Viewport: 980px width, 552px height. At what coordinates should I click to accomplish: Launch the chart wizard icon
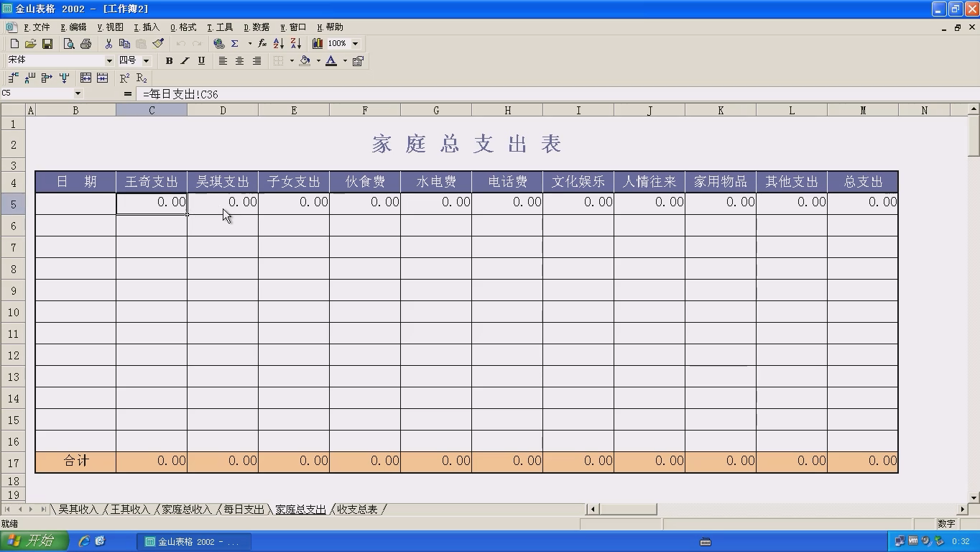tap(317, 44)
